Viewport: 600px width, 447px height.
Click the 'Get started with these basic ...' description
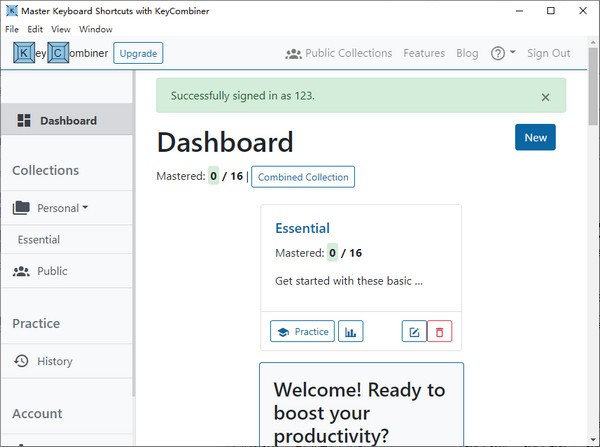click(349, 281)
